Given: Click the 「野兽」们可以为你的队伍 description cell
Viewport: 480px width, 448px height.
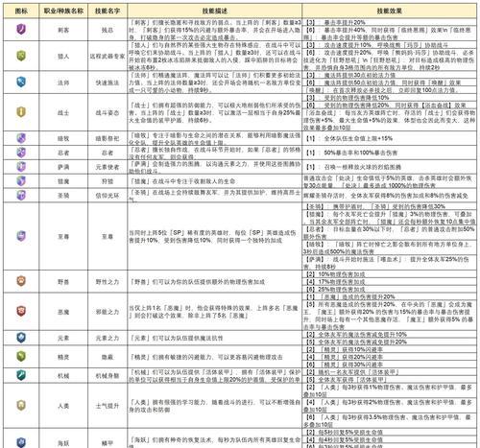Looking at the screenshot, I should pyautogui.click(x=214, y=282).
